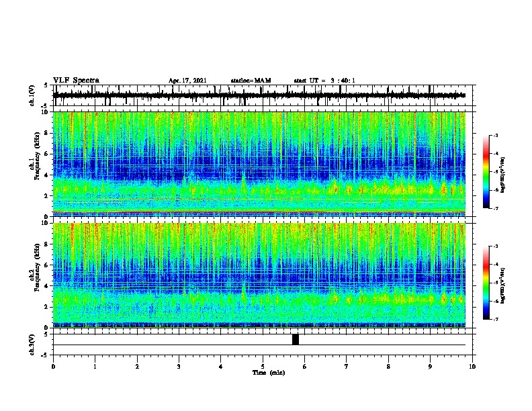
Task: Click the 'station=MAM' label
Action: point(251,81)
